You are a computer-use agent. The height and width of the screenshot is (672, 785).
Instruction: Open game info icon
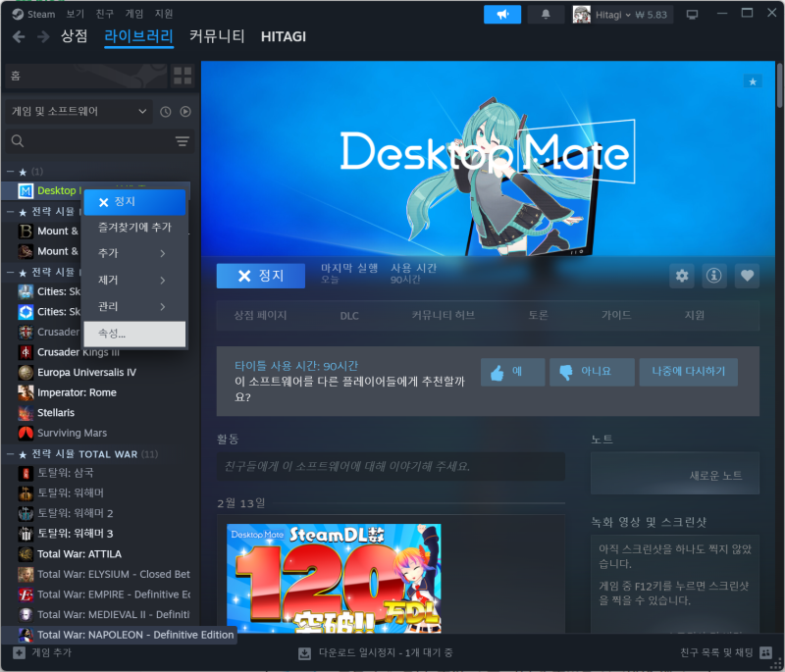pyautogui.click(x=714, y=276)
